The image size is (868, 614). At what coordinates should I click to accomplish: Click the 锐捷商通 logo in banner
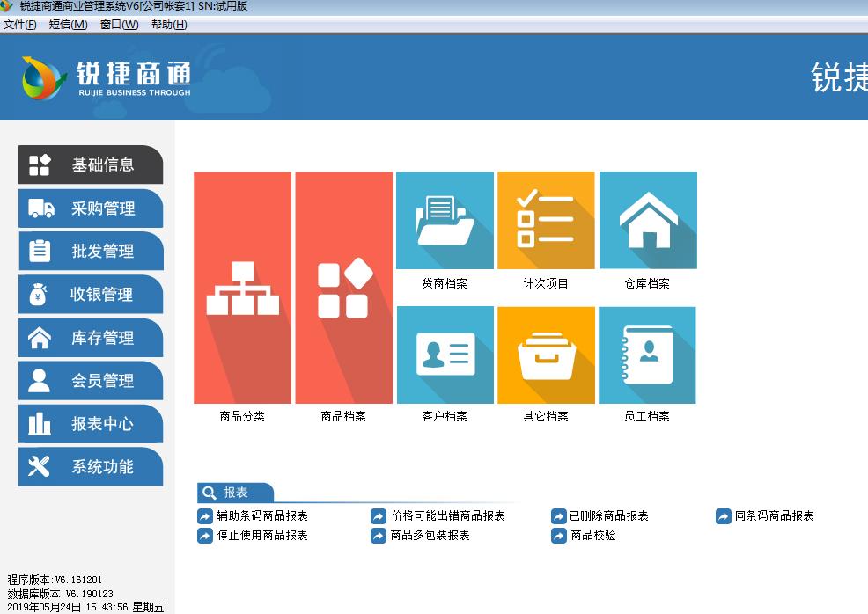pos(107,78)
